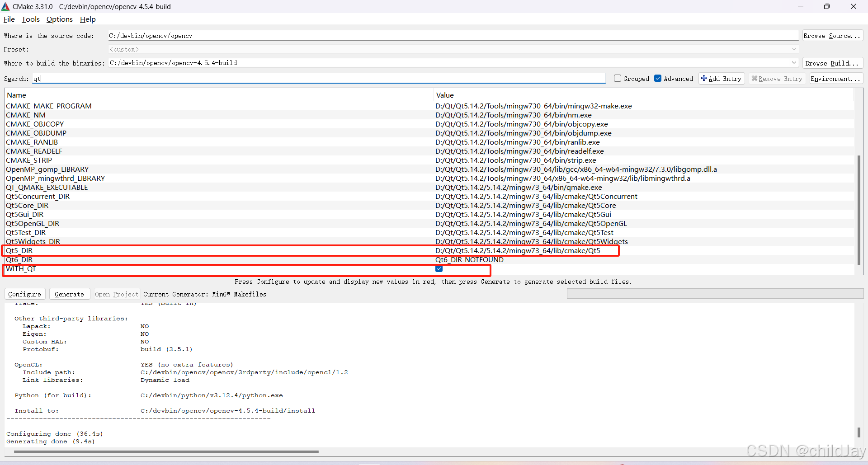Click the source code path field
The width and height of the screenshot is (868, 465).
[453, 36]
